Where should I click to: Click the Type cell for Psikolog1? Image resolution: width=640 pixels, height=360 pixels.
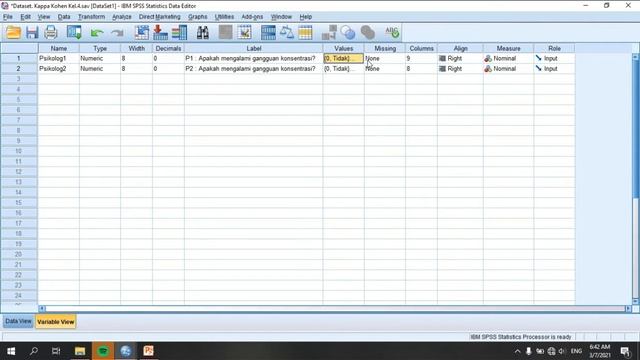click(x=100, y=58)
